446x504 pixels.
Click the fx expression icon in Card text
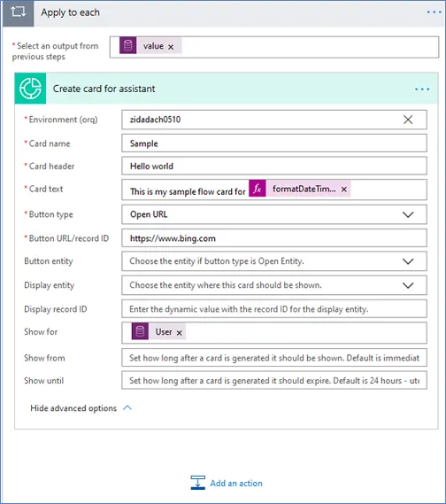point(258,189)
